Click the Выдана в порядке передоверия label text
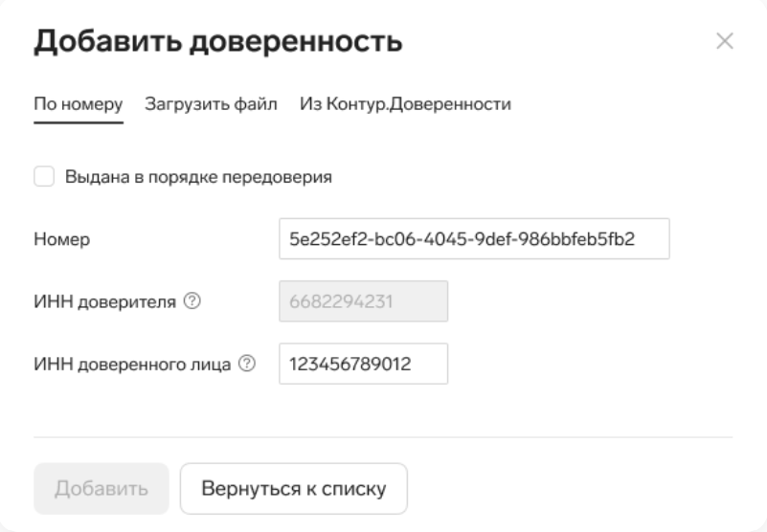The height and width of the screenshot is (532, 767). [198, 177]
